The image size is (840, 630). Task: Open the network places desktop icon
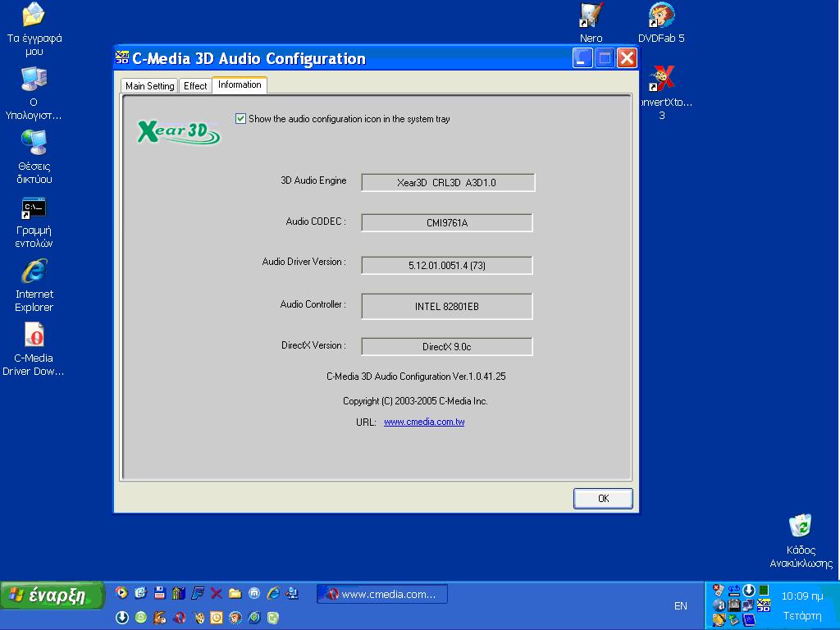click(x=34, y=157)
